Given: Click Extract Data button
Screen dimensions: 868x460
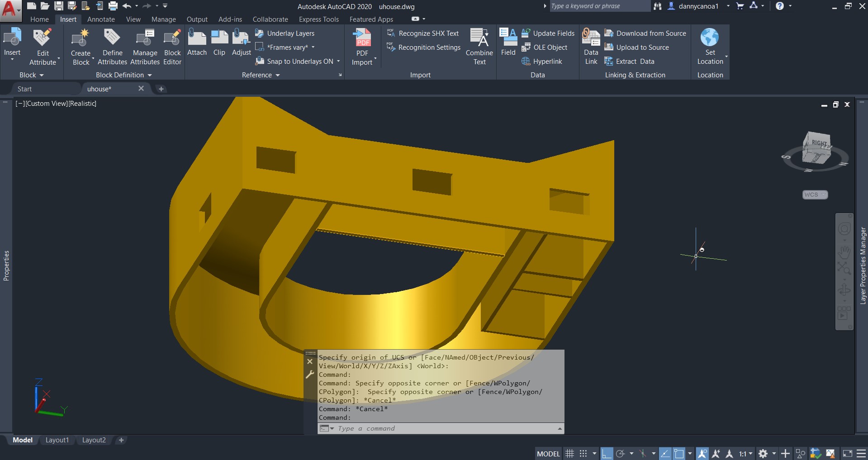Looking at the screenshot, I should (629, 62).
